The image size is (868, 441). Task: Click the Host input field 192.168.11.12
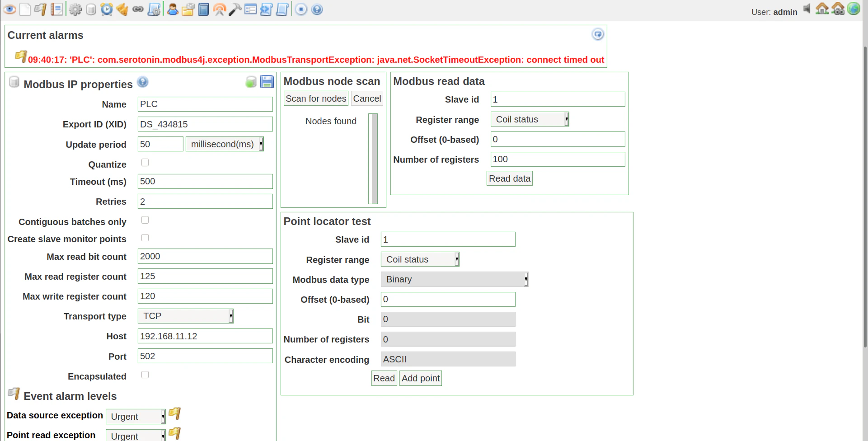[205, 336]
